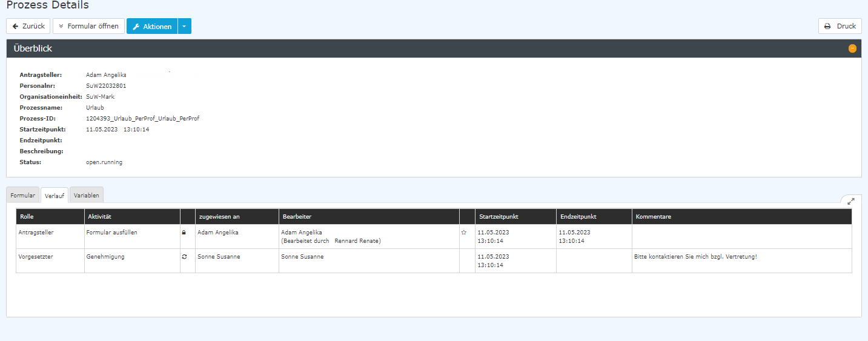The image size is (868, 341).
Task: Click the Startzeitpunkt column header
Action: click(499, 217)
